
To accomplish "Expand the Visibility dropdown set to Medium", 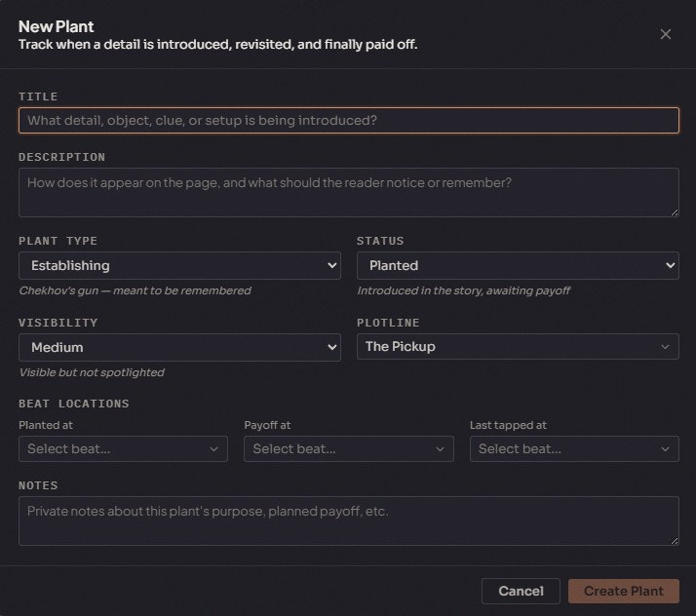I will 178,347.
